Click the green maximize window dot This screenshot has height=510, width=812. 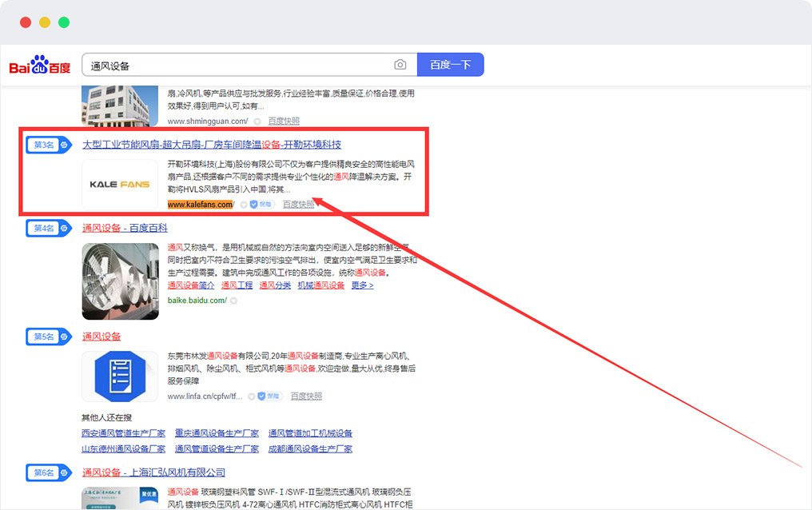point(64,22)
